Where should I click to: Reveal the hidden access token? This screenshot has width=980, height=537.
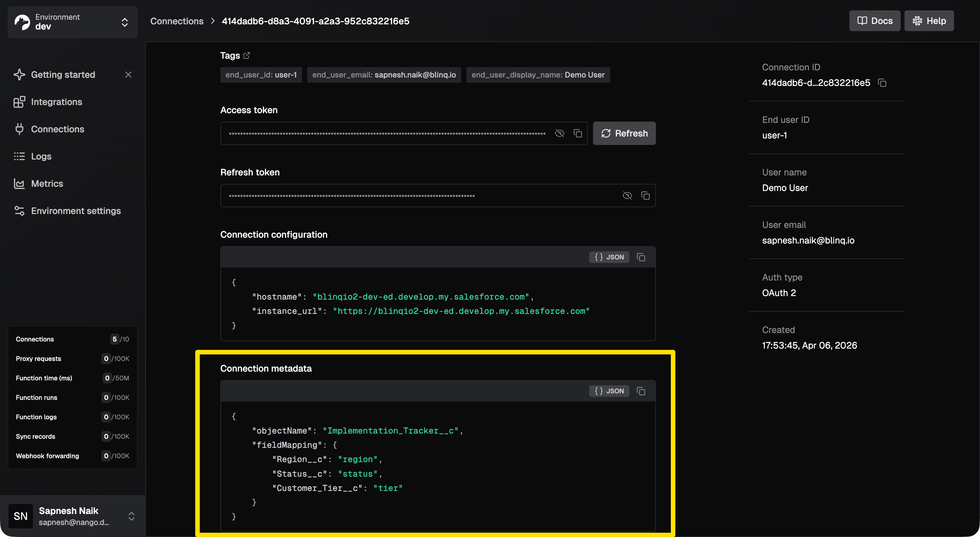click(x=559, y=133)
